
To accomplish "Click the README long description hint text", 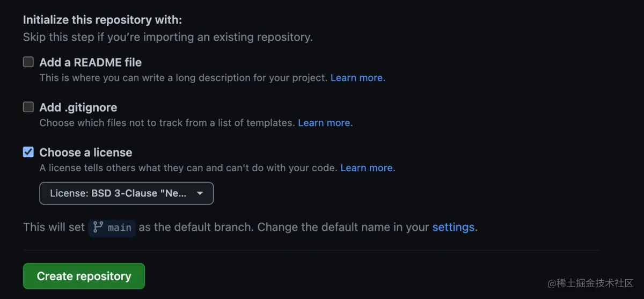I will pyautogui.click(x=183, y=78).
